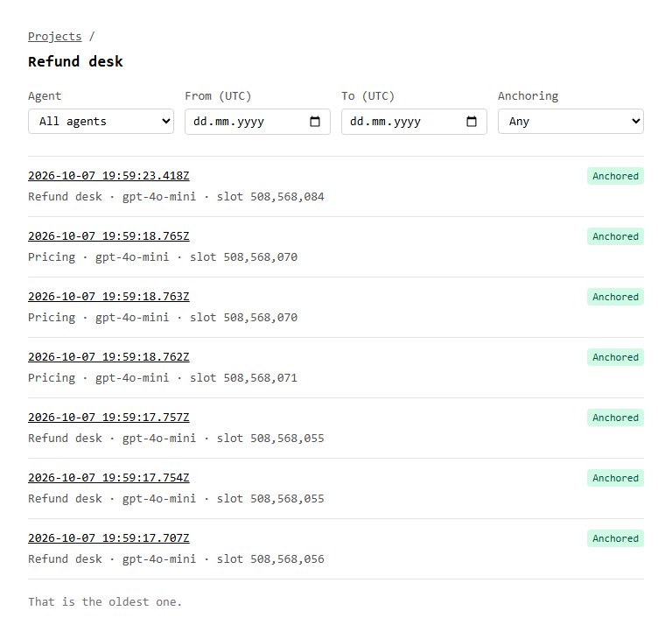Click the 'From (UTC)' label

[218, 96]
